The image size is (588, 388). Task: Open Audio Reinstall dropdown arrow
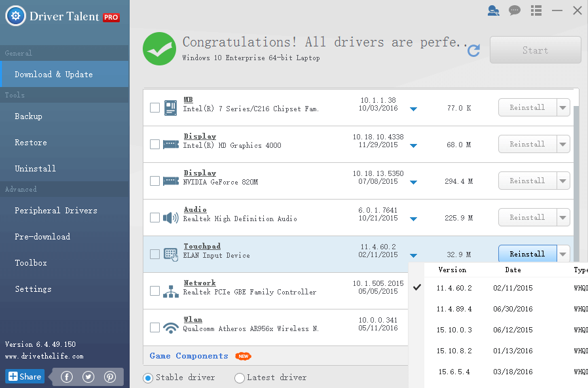(563, 217)
